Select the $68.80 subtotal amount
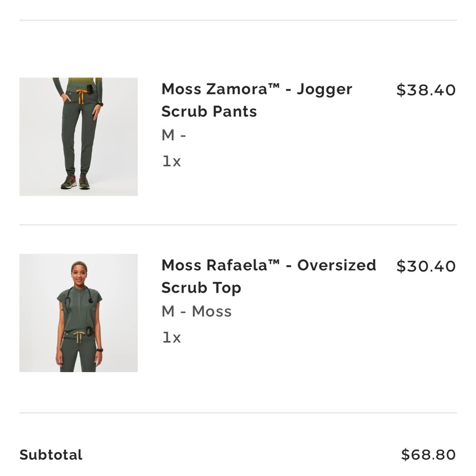Viewport: 476px width, 476px height. coord(428,455)
